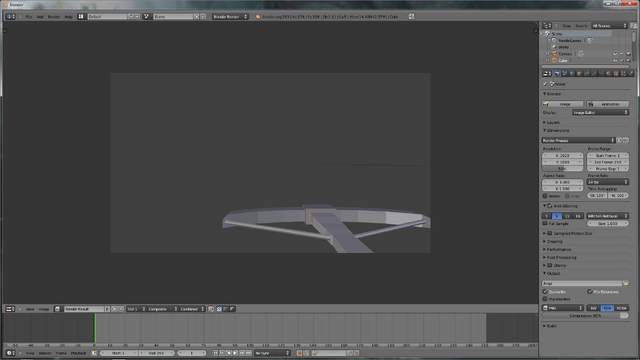Enable the Full Sample checkbox
This screenshot has height=360, width=640.
pos(545,224)
